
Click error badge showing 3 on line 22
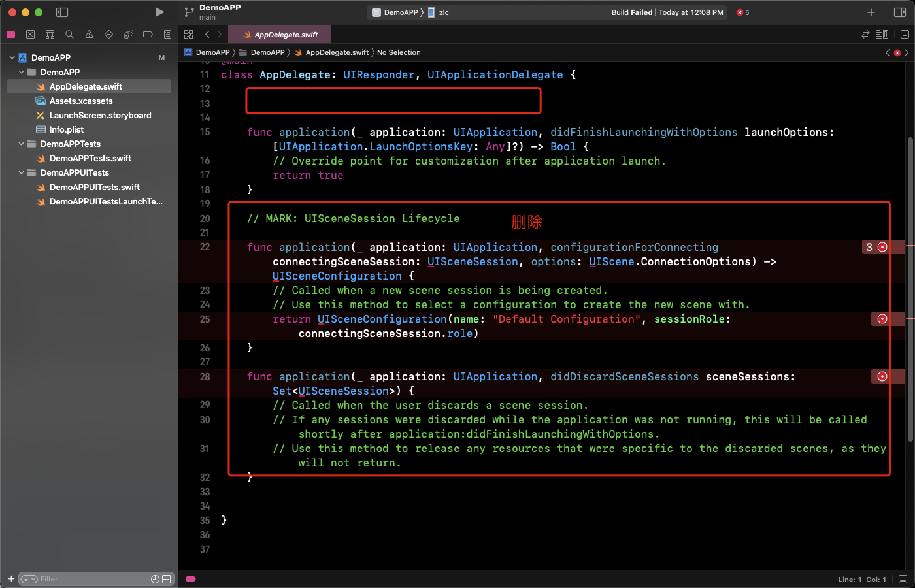pos(876,247)
